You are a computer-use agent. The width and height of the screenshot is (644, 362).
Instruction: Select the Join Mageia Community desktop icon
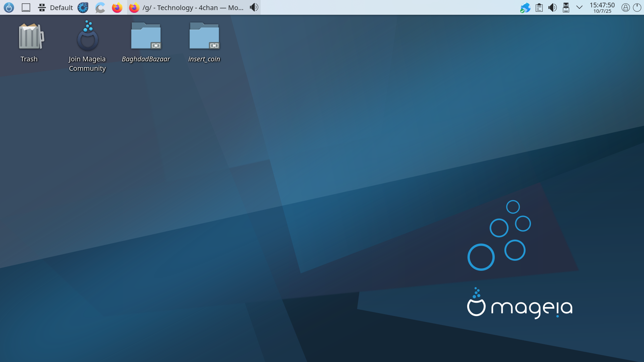[87, 47]
